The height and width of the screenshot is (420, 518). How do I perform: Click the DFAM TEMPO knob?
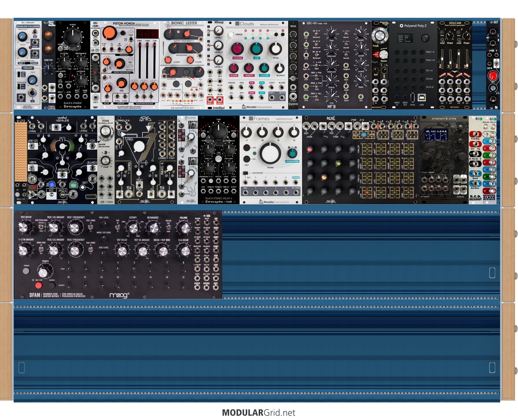click(43, 272)
